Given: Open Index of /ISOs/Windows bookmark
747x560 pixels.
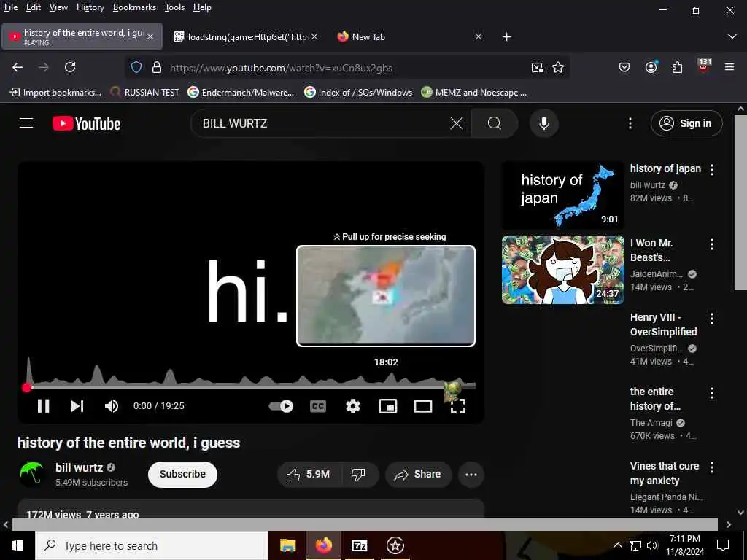Looking at the screenshot, I should (x=358, y=93).
